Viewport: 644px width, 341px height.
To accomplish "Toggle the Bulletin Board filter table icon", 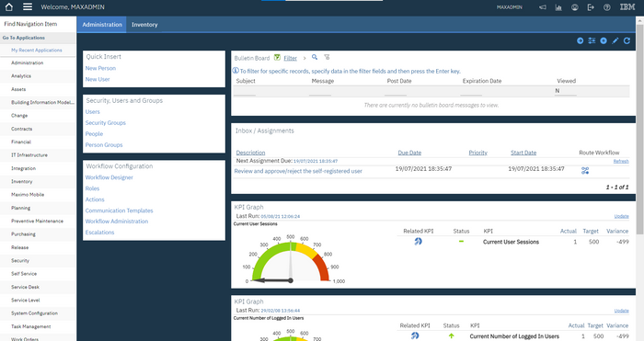I will click(277, 58).
